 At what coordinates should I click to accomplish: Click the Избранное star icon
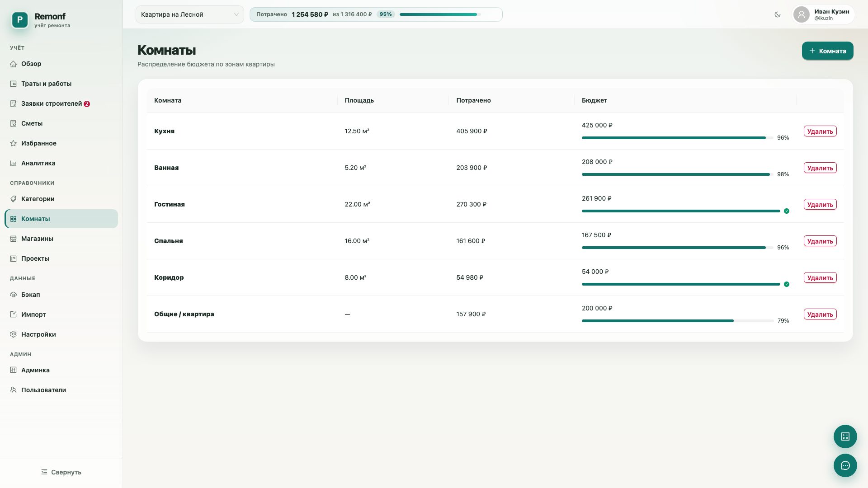14,143
